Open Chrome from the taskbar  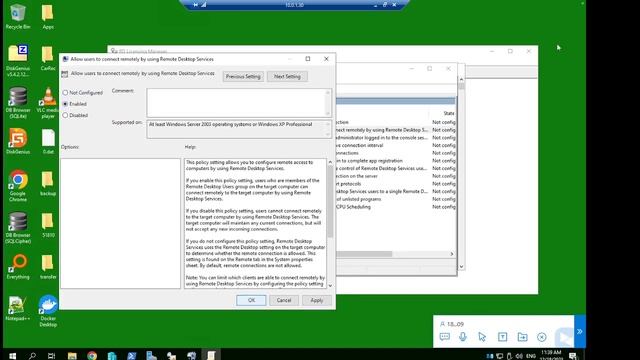(x=92, y=356)
